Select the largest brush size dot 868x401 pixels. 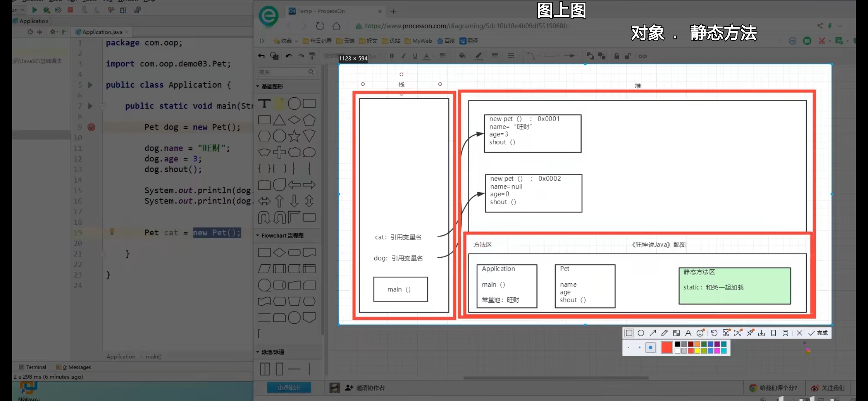tap(651, 348)
